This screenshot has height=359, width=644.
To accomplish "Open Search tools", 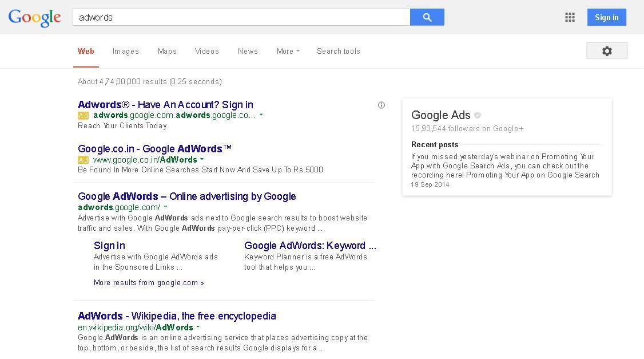I will 339,51.
